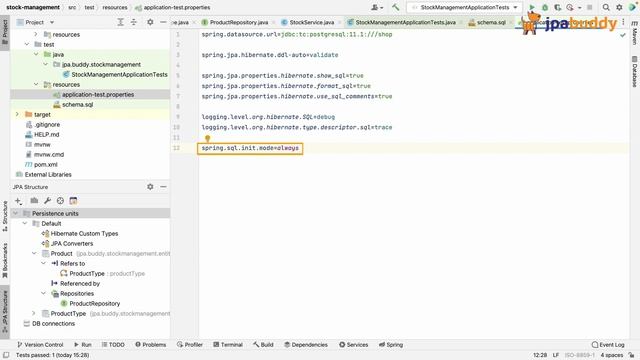Collapse the Refers to node

pyautogui.click(x=43, y=263)
